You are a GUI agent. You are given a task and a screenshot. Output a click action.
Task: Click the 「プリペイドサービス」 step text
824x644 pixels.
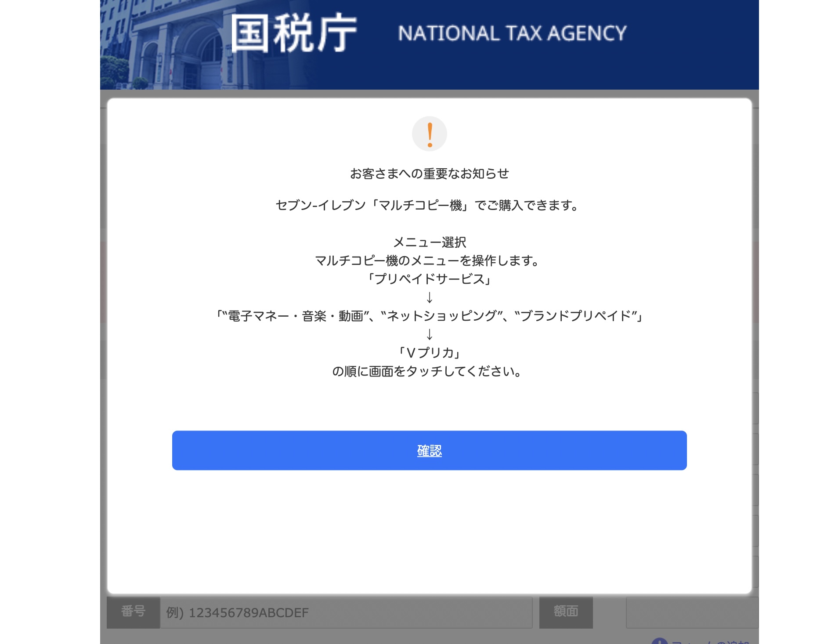click(430, 279)
